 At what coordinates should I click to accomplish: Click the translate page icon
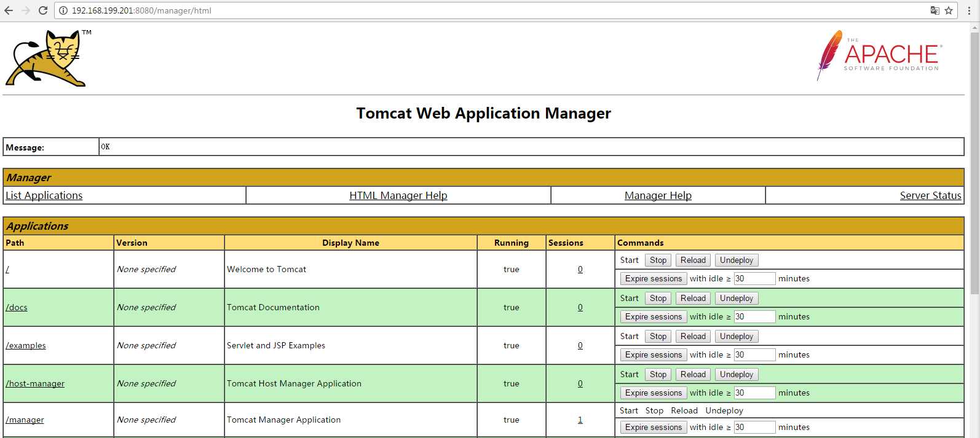coord(935,10)
